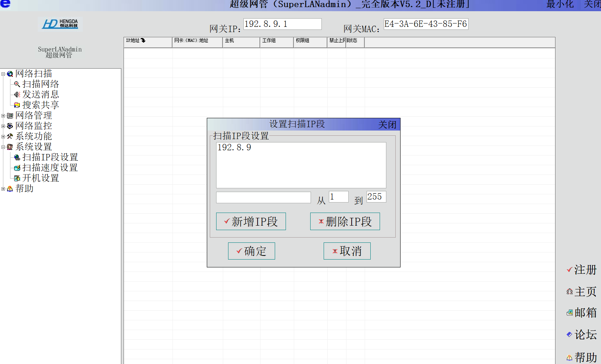Open the 论坛 link
The height and width of the screenshot is (364, 601).
click(585, 335)
